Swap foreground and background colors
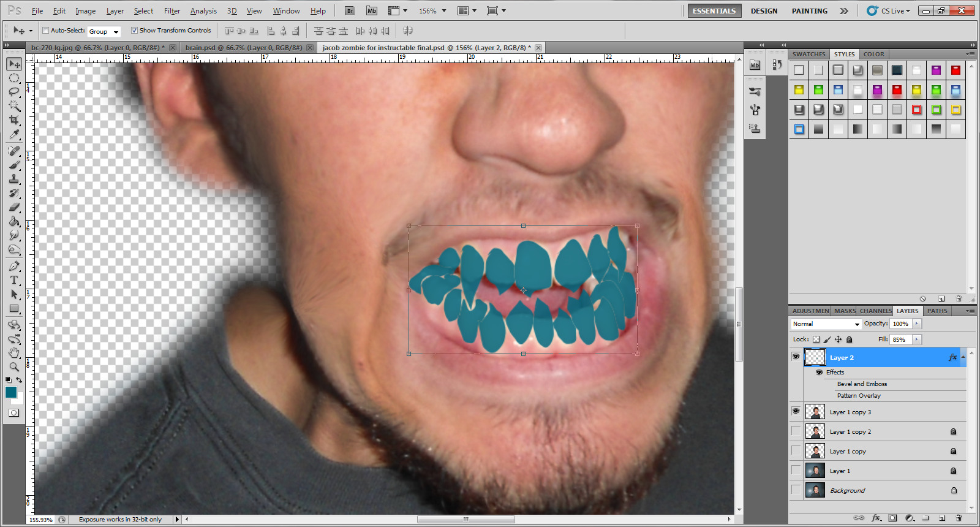The image size is (980, 527). point(20,380)
